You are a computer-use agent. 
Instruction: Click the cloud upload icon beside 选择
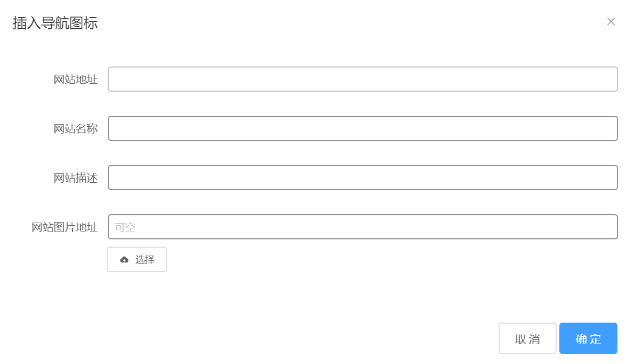tap(124, 260)
